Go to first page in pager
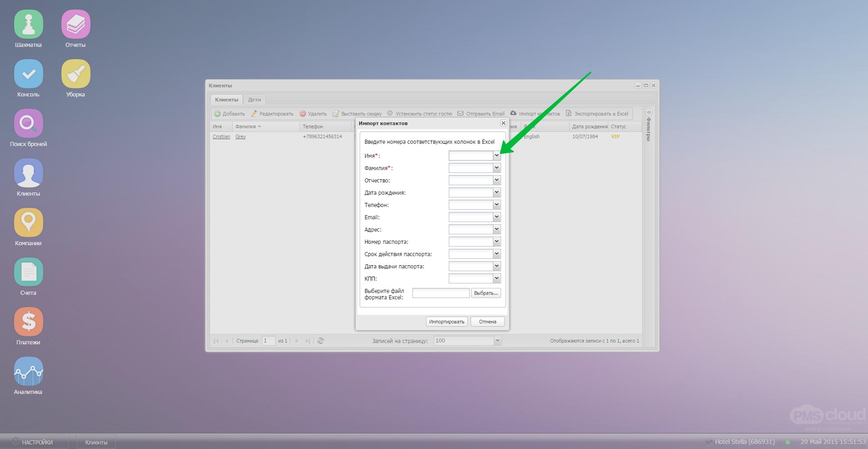Screen dimensions: 868x449 pyautogui.click(x=216, y=341)
